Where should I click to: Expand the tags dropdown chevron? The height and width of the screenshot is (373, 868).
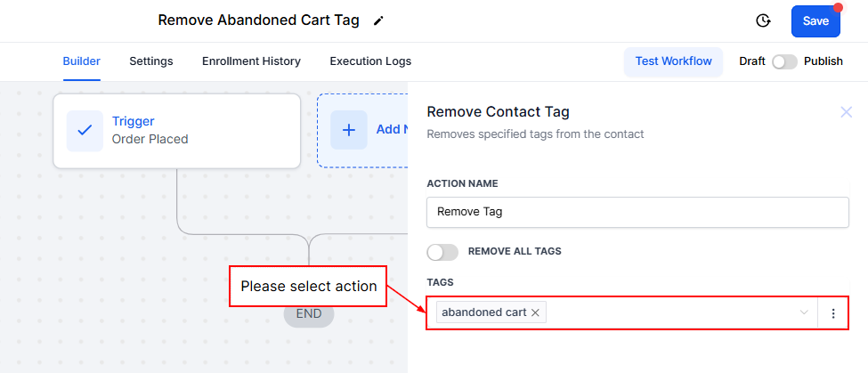click(804, 313)
